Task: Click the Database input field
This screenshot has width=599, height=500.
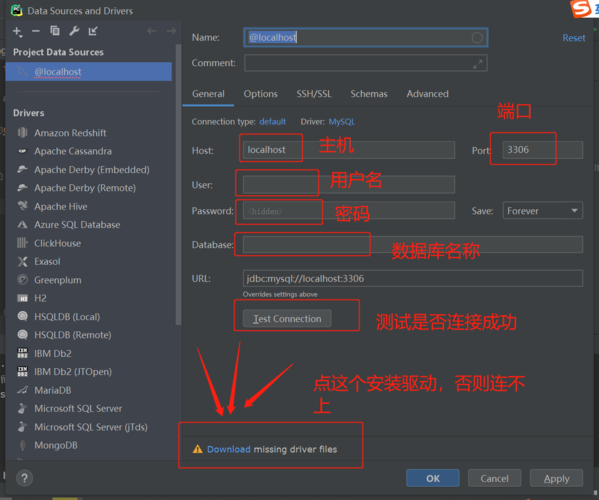Action: pos(413,244)
